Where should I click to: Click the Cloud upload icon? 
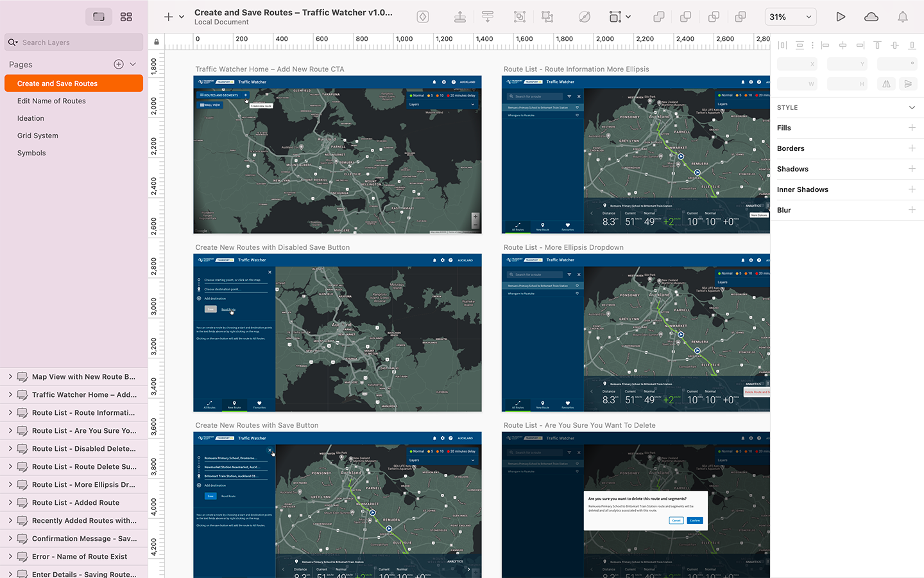pyautogui.click(x=871, y=17)
